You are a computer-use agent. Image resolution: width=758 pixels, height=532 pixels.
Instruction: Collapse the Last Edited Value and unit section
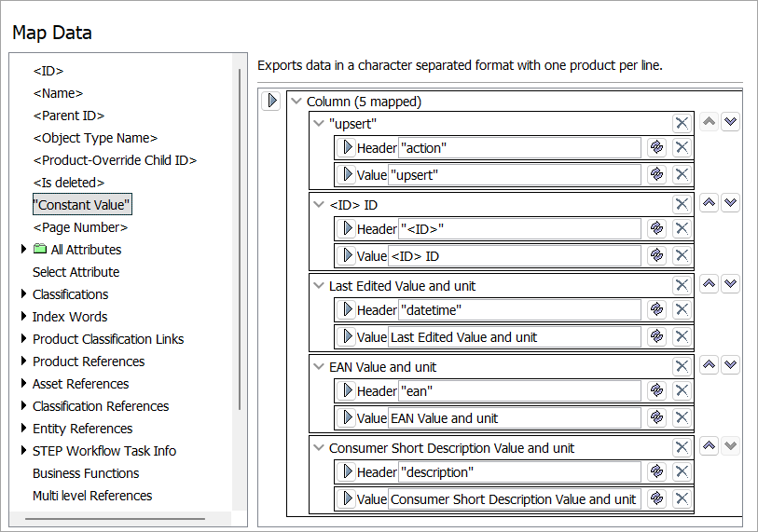coord(318,286)
